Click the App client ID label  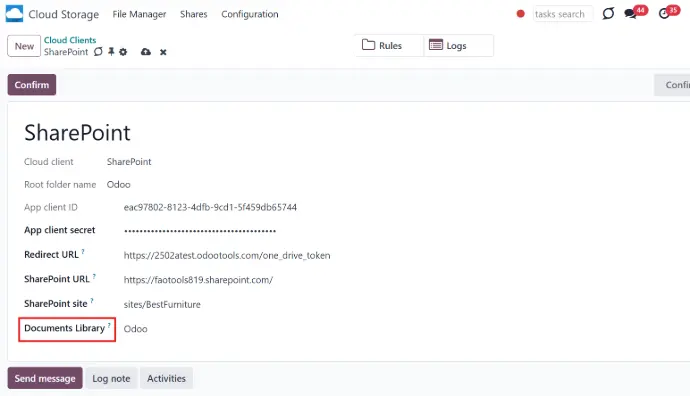[x=51, y=207]
